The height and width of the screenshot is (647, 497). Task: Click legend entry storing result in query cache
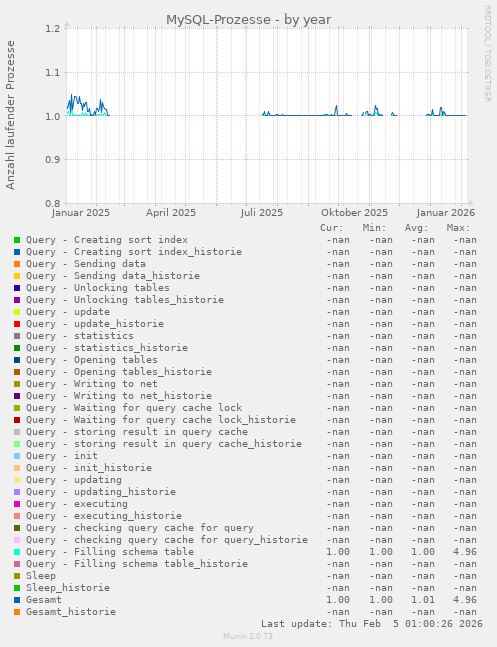pos(137,432)
